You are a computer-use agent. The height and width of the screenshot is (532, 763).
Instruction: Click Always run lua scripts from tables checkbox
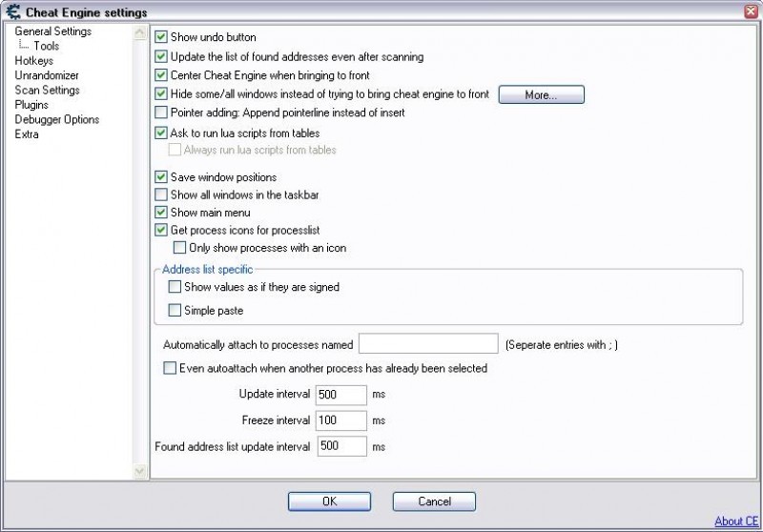point(175,150)
